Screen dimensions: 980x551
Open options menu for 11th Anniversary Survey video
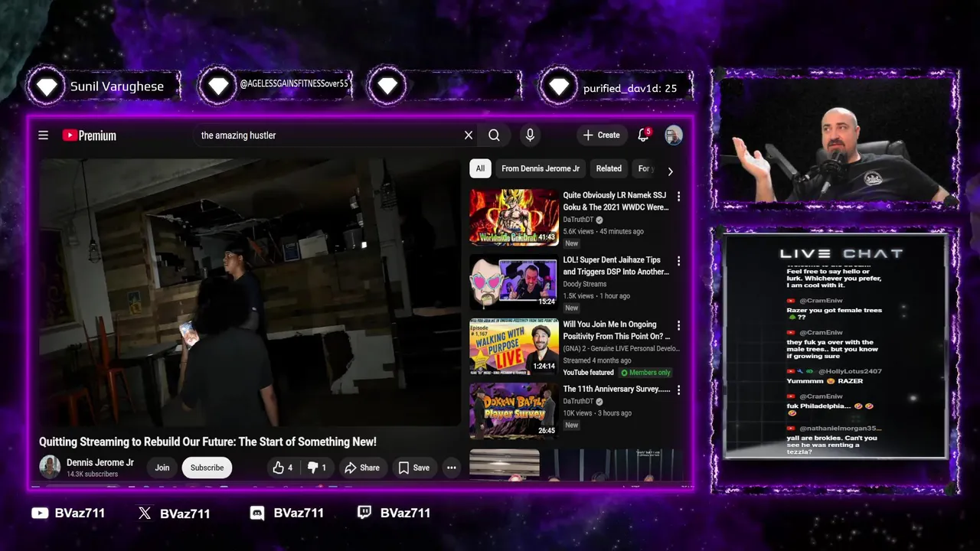[678, 390]
